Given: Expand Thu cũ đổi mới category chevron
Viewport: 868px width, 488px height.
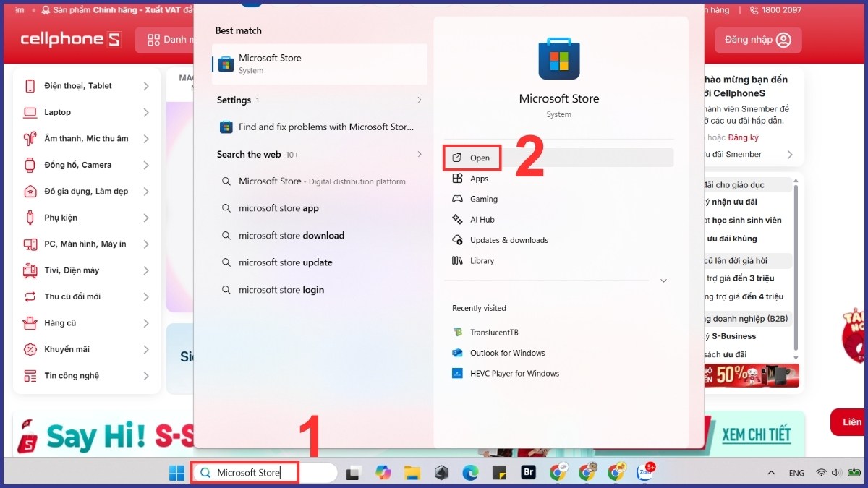Looking at the screenshot, I should tap(145, 297).
